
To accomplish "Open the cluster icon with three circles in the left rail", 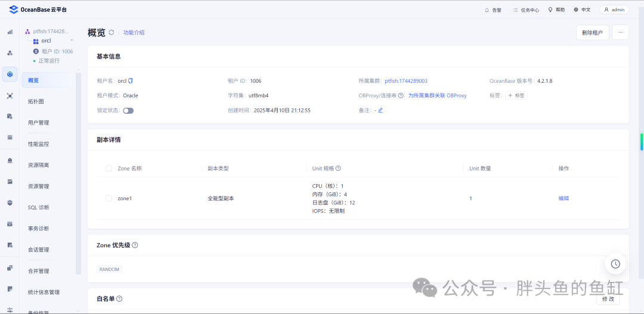I will tap(10, 53).
